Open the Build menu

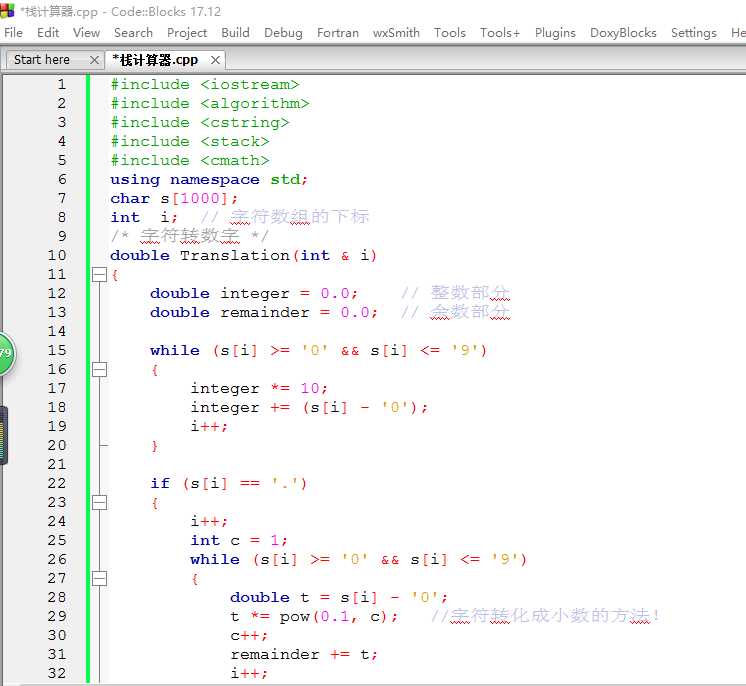point(235,33)
